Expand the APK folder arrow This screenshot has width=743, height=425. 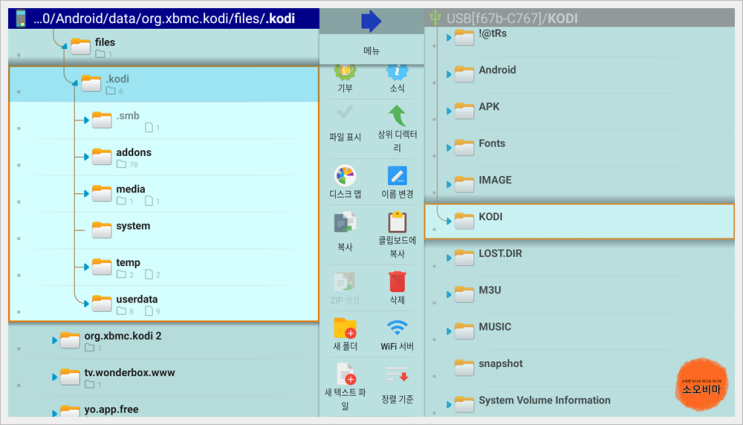click(449, 111)
